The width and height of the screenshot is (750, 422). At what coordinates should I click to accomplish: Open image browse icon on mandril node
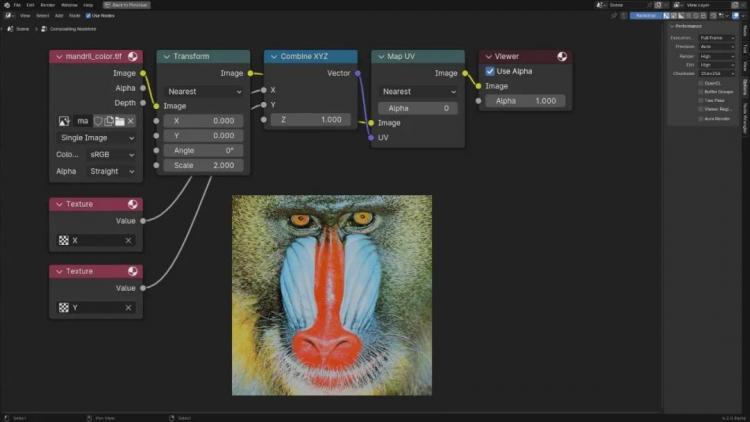pyautogui.click(x=64, y=121)
